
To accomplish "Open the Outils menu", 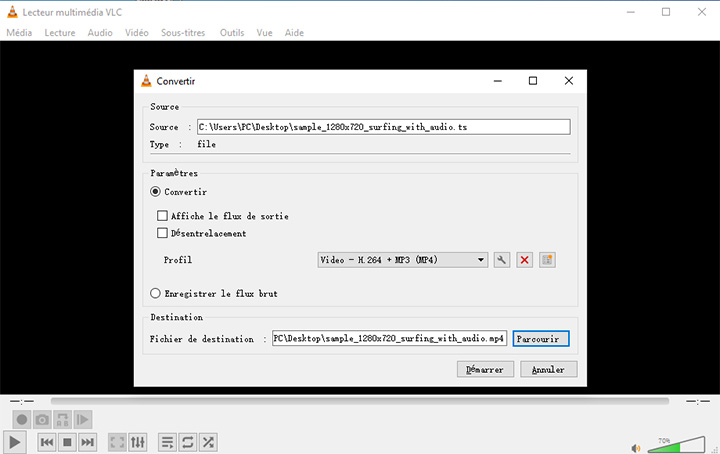I will [232, 33].
